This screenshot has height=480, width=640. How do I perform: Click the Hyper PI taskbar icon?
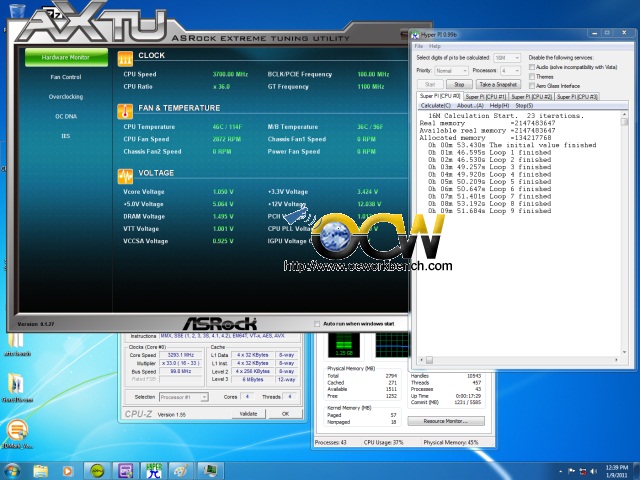click(154, 471)
